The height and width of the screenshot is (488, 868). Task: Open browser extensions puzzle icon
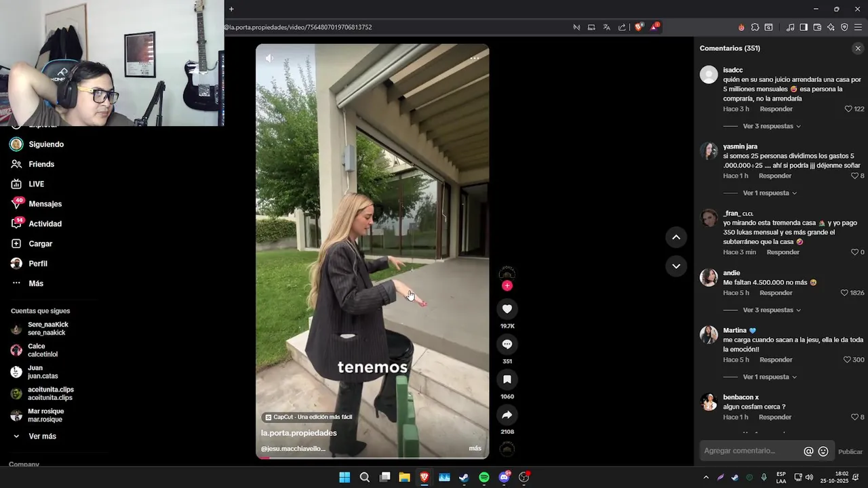click(x=755, y=27)
